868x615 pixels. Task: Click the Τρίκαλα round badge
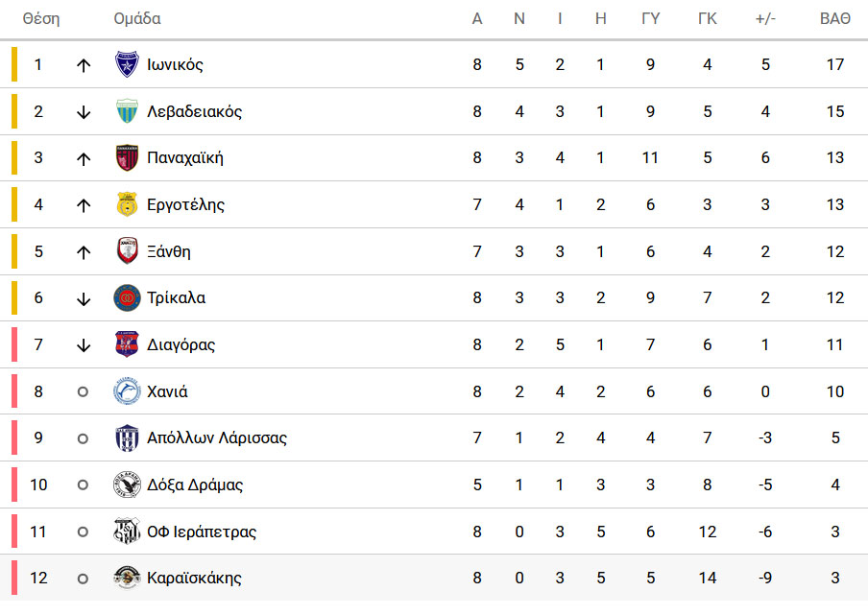click(127, 297)
